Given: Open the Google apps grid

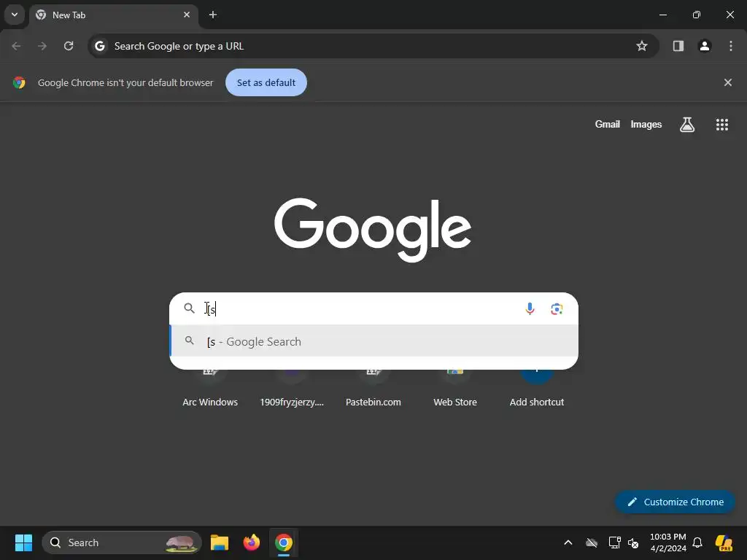Looking at the screenshot, I should point(721,125).
